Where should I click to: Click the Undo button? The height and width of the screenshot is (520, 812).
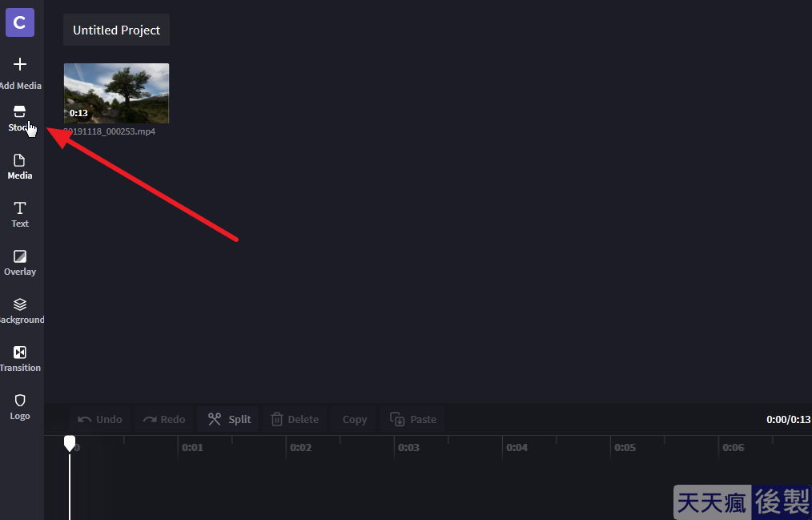pyautogui.click(x=99, y=420)
